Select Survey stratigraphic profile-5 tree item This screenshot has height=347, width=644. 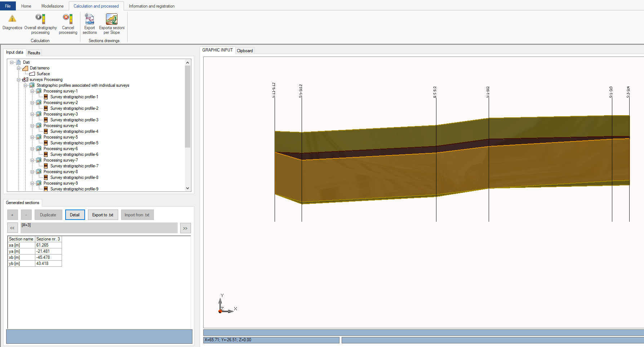tap(74, 143)
